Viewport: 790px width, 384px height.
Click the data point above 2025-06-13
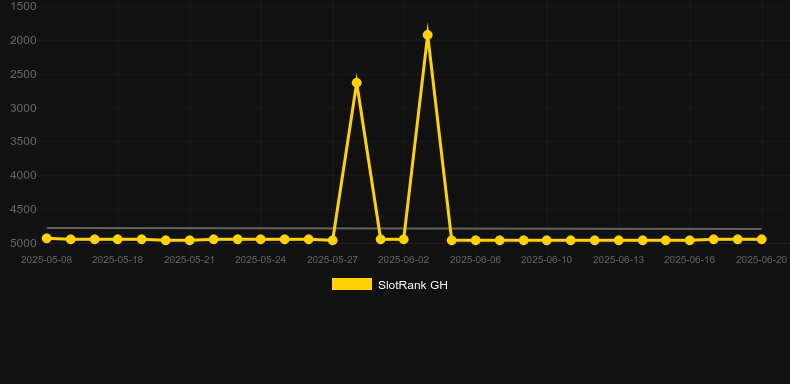coord(619,240)
